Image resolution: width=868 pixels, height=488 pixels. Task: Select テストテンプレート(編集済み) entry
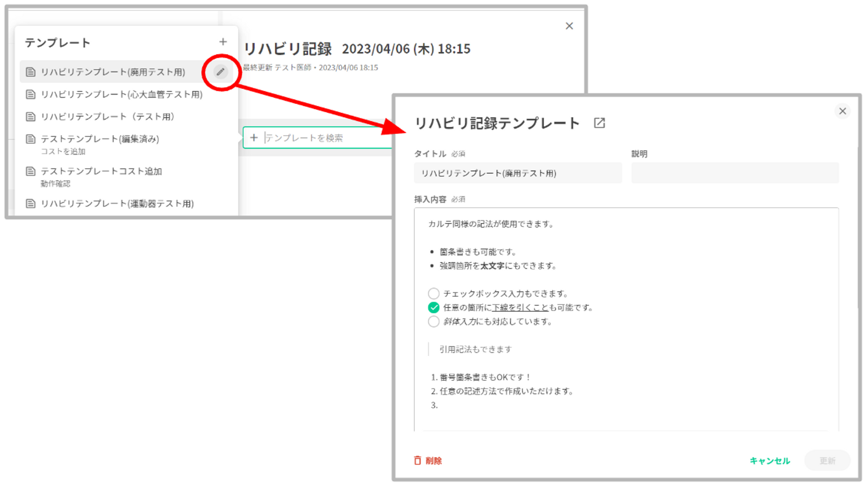coord(126,144)
